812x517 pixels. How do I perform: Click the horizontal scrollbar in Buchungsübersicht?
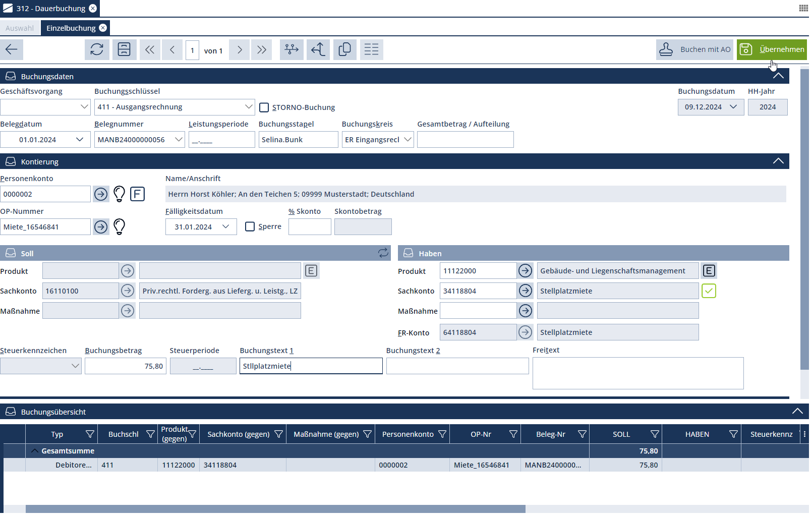coord(275,509)
